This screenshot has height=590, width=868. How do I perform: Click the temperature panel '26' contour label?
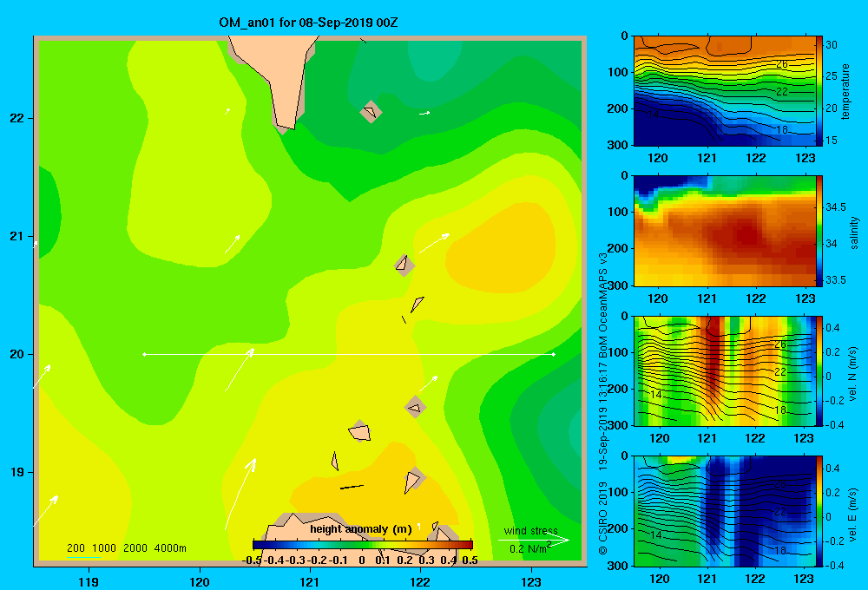781,64
